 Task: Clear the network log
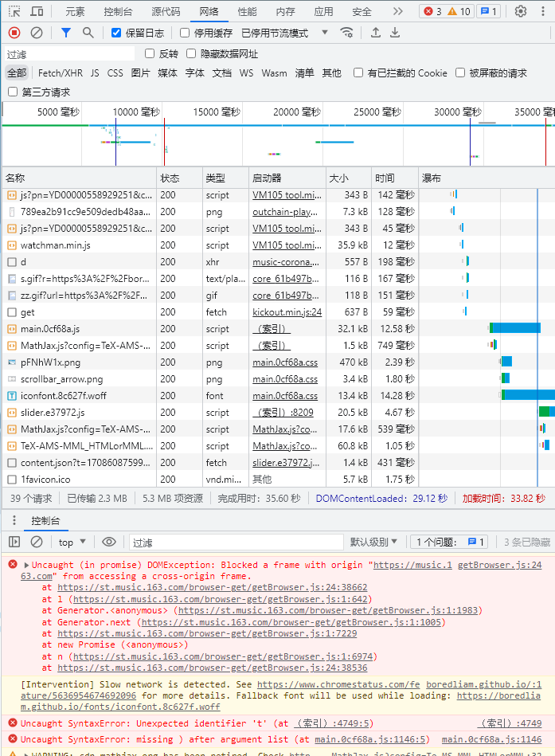[x=37, y=33]
